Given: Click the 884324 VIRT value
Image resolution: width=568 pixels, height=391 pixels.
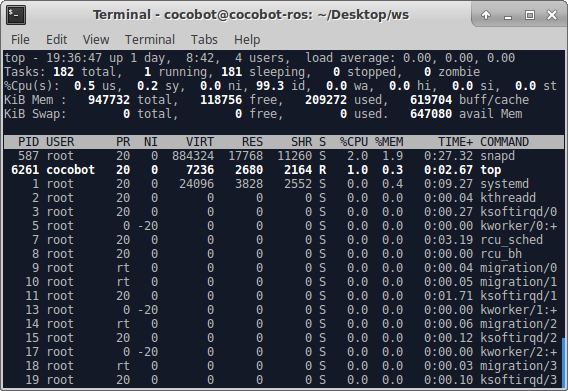Looking at the screenshot, I should coord(193,156).
